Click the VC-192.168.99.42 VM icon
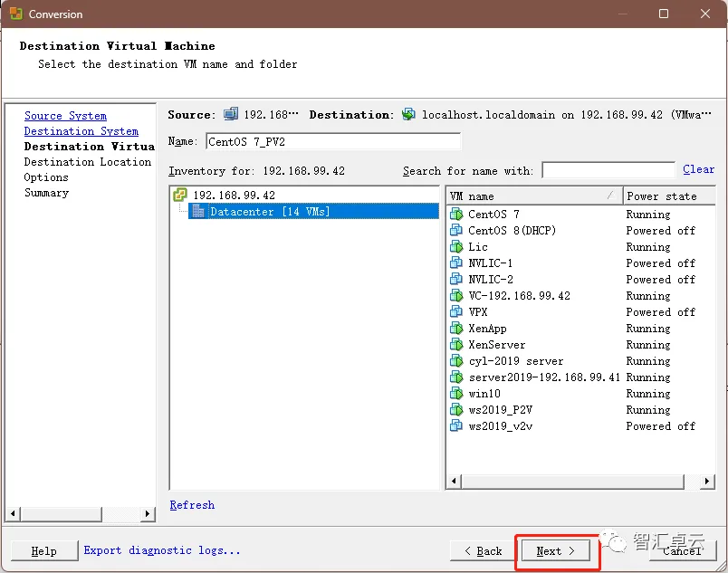This screenshot has height=573, width=728. coord(456,295)
